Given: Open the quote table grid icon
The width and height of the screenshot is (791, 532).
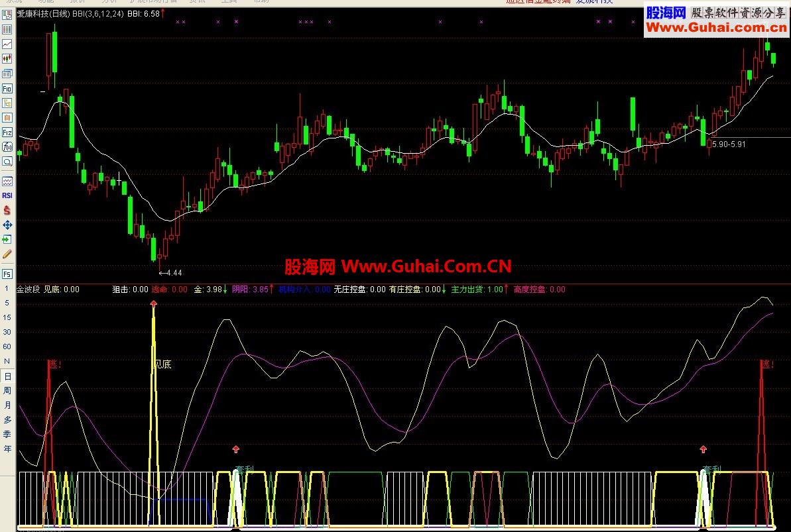Looking at the screenshot, I should coord(7,30).
